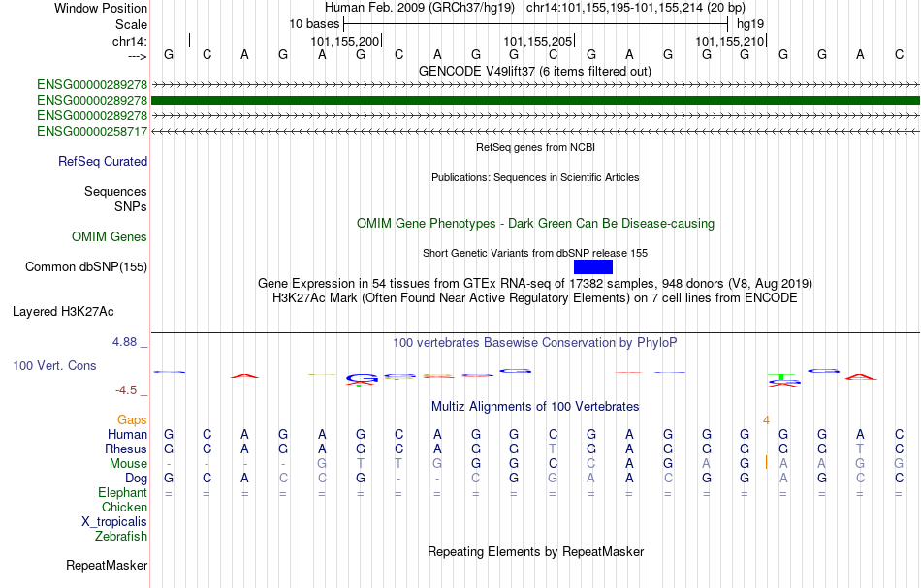Viewport: 921px width, 588px height.
Task: Click the Sequences track label
Action: (115, 191)
